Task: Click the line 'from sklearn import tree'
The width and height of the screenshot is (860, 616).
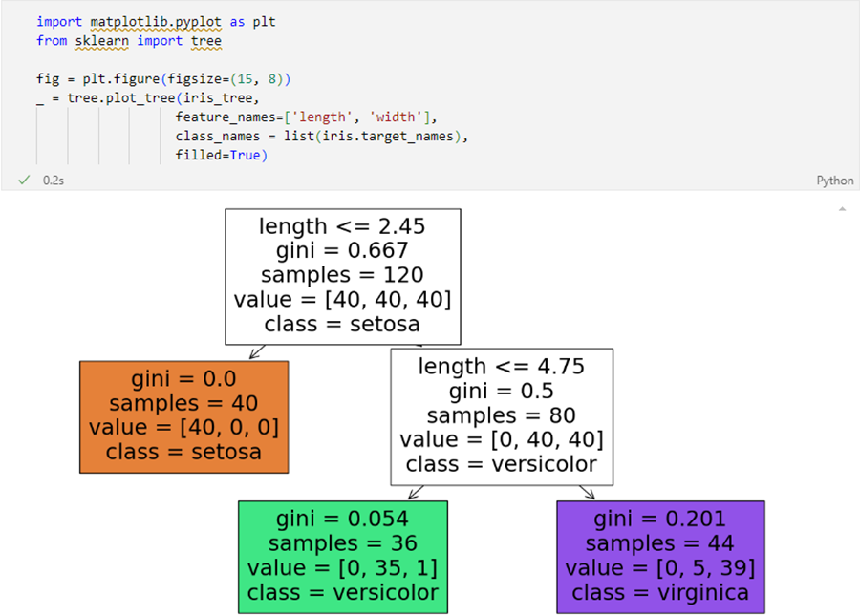Action: pyautogui.click(x=129, y=41)
